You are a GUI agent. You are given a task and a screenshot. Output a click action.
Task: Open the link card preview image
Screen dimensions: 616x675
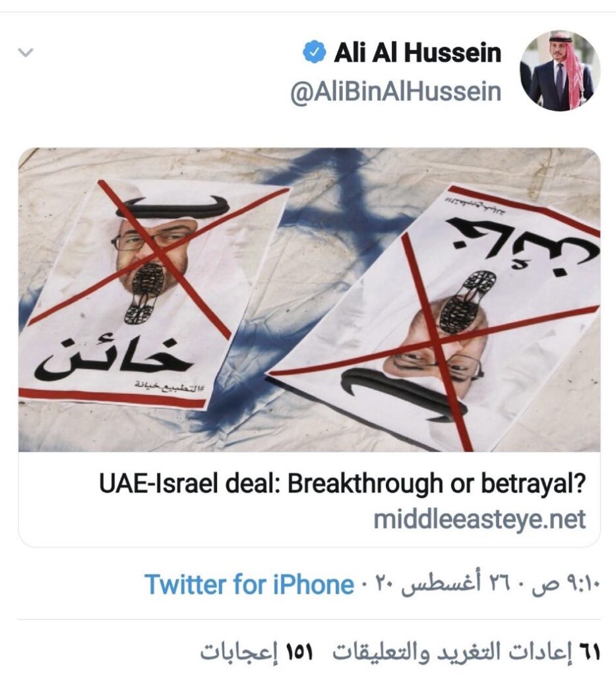tap(309, 300)
